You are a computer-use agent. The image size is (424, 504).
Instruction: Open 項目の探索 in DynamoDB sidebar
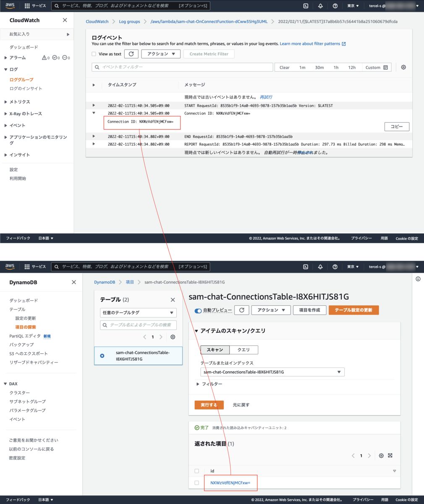point(26,327)
